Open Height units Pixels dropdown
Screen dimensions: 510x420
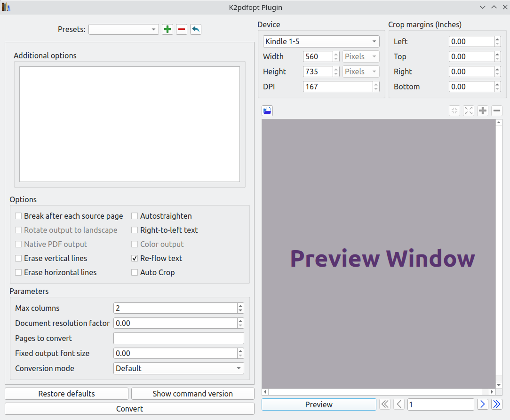(361, 71)
